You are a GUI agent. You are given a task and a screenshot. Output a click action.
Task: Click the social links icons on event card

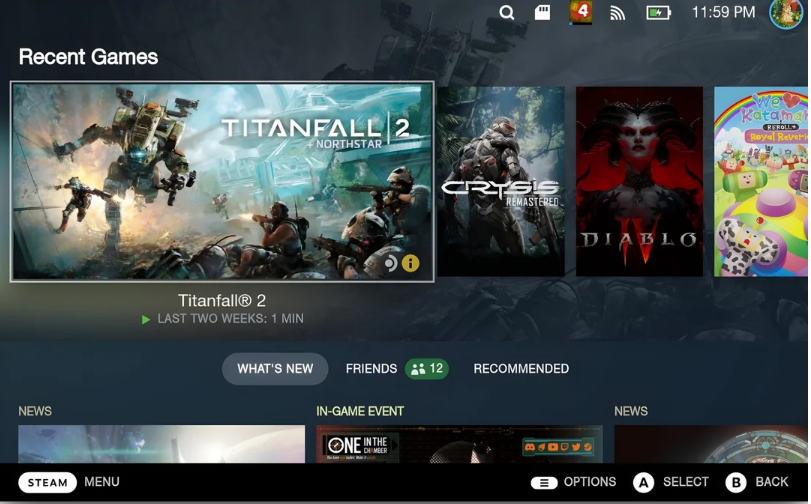[x=558, y=447]
